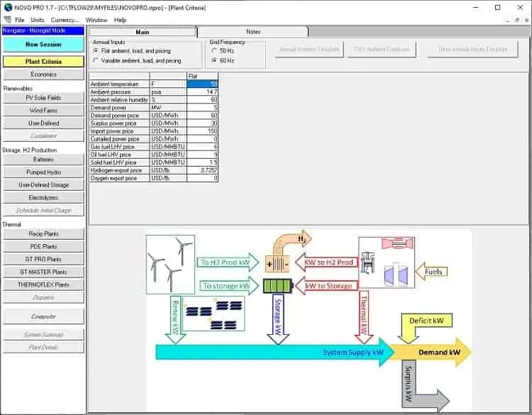
Task: Select the Ambient relative humidity value cell
Action: pyautogui.click(x=202, y=99)
